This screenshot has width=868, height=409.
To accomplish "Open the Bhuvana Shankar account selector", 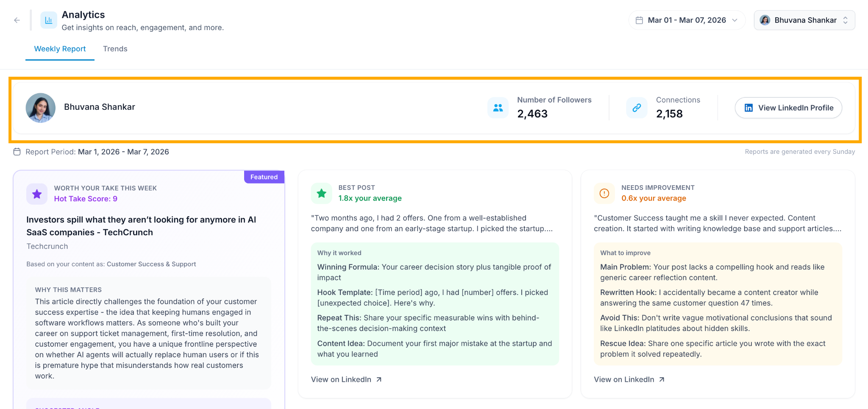I will tap(804, 20).
